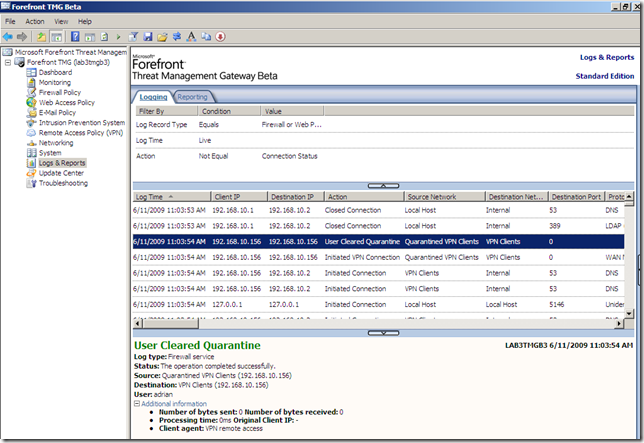The height and width of the screenshot is (443, 644).
Task: Toggle the show/hide console tree icon
Action: coord(56,37)
